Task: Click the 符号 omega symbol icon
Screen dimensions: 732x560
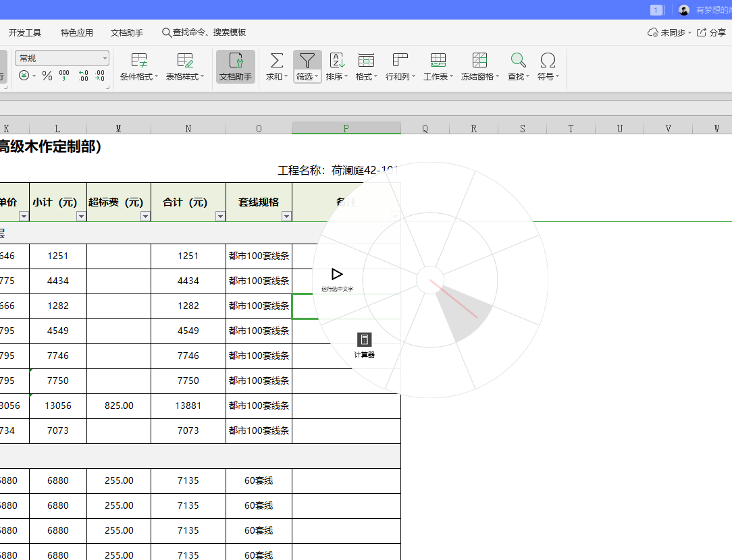Action: (x=548, y=61)
